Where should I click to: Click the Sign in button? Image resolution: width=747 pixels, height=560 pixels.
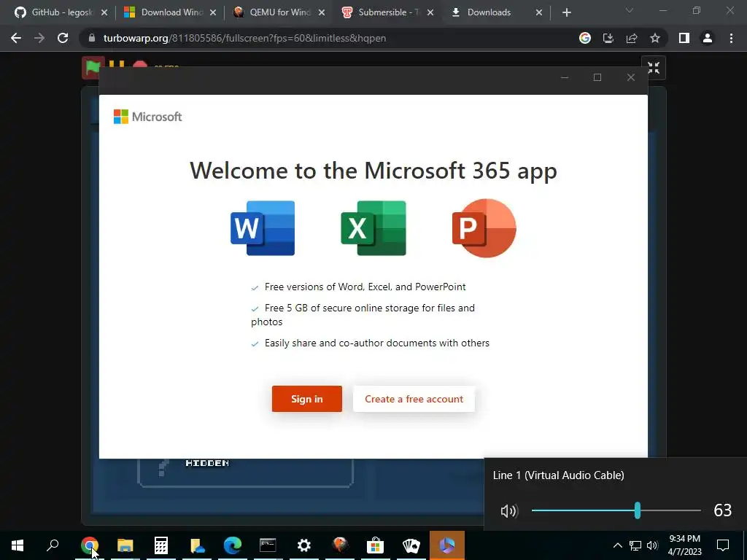(x=307, y=399)
